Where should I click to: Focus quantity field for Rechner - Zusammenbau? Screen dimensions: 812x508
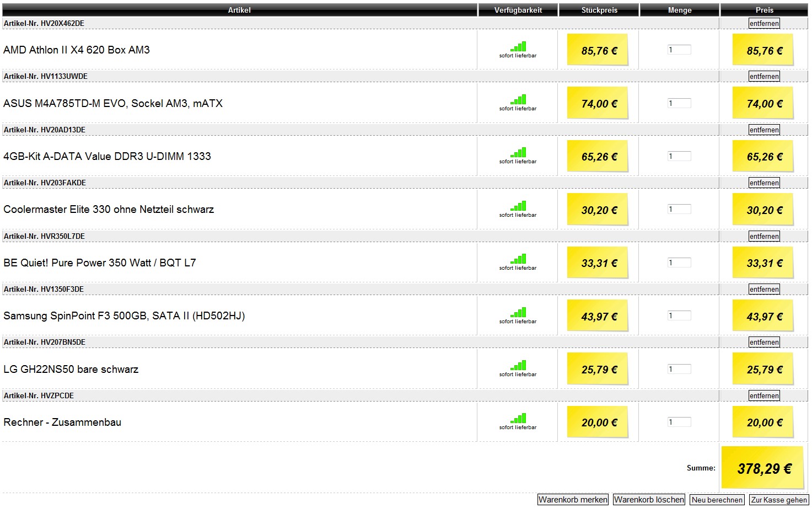(679, 422)
